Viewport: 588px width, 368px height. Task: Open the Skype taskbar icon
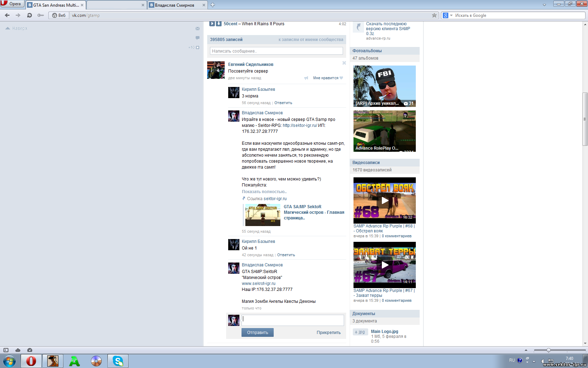tap(118, 361)
